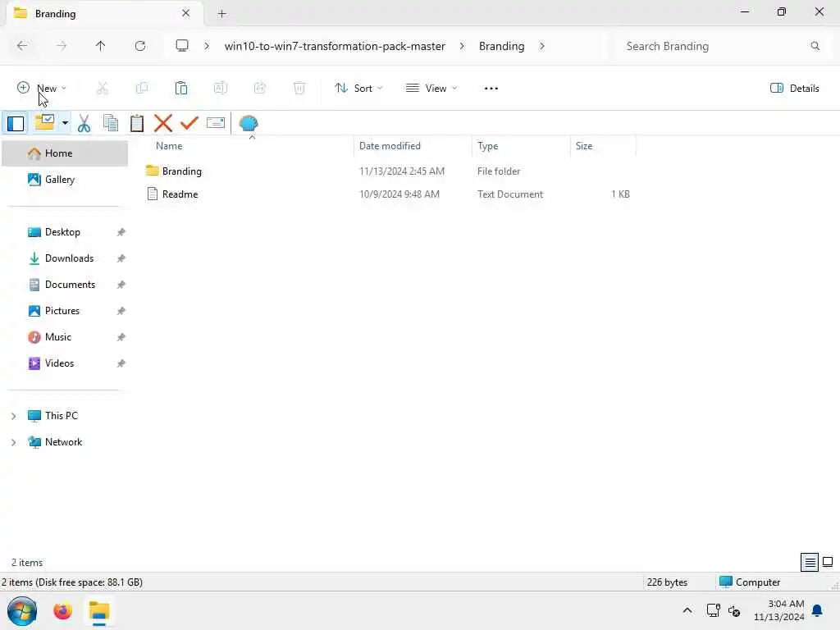Open the See more ellipsis menu
840x630 pixels.
[491, 89]
